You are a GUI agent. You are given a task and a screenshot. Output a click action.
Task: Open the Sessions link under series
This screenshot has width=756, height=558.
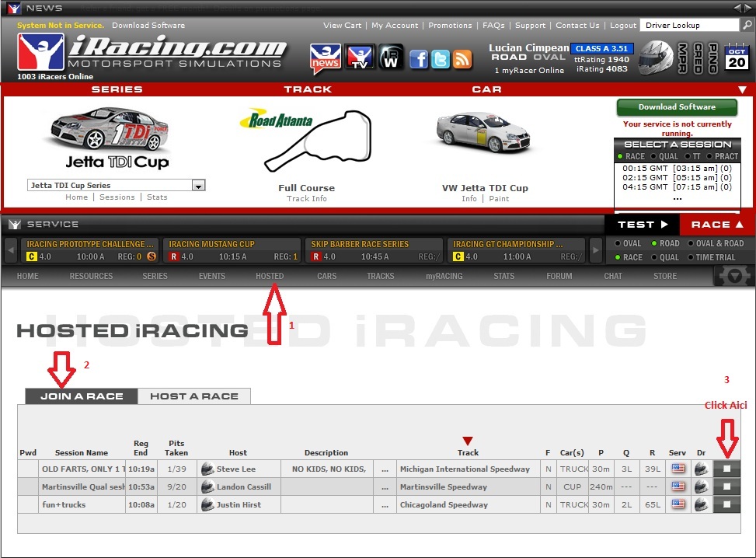117,197
